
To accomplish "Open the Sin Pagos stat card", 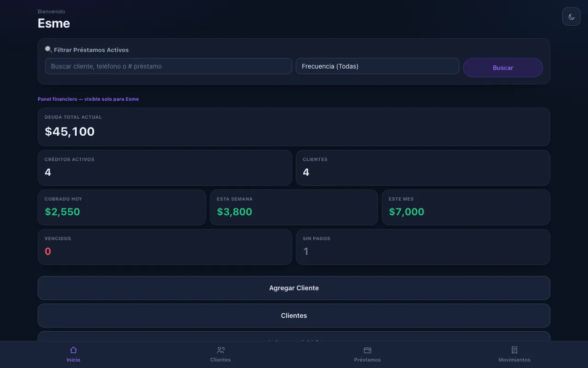I will click(423, 247).
